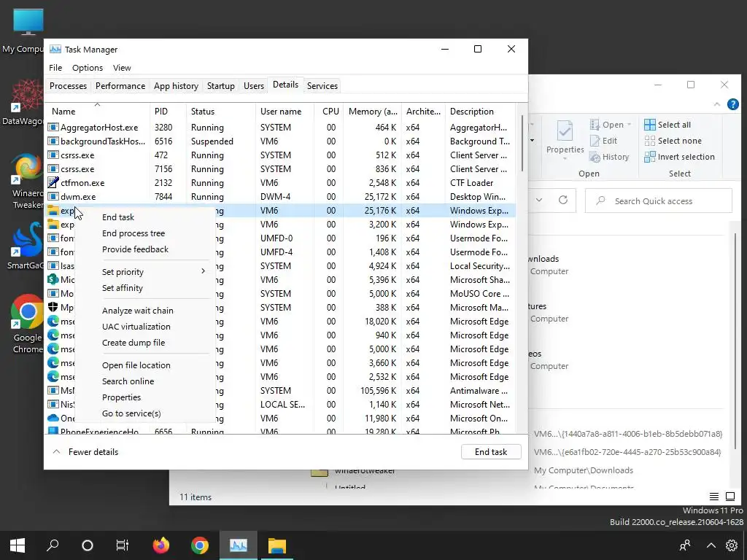Choose Create dump file
This screenshot has height=560, width=747.
(133, 343)
